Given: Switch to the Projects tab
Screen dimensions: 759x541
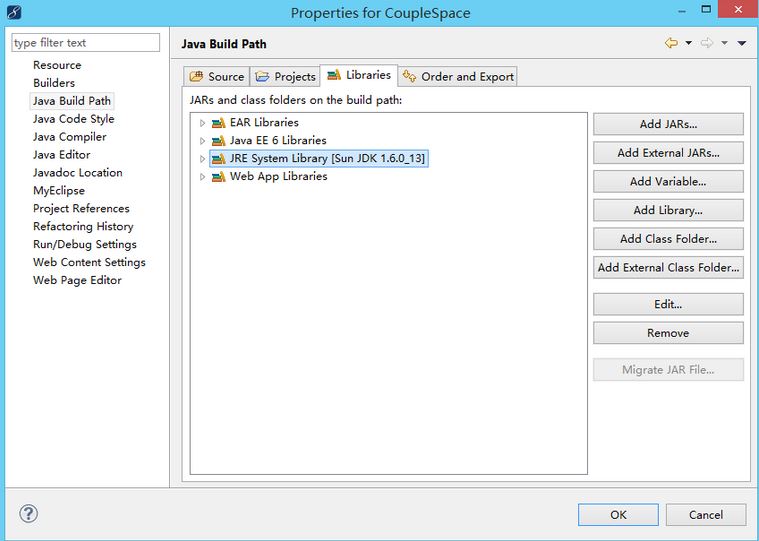Looking at the screenshot, I should (x=285, y=76).
